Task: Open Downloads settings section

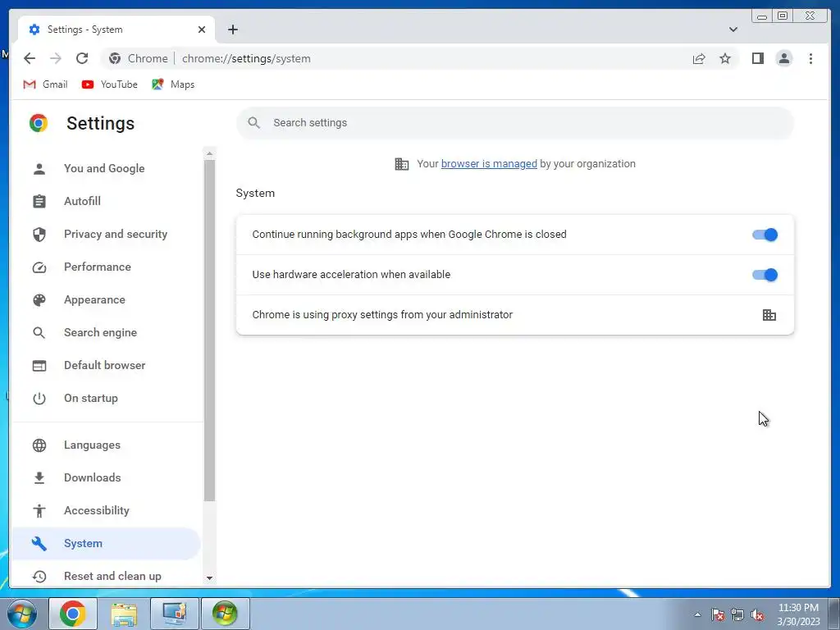Action: click(106, 478)
